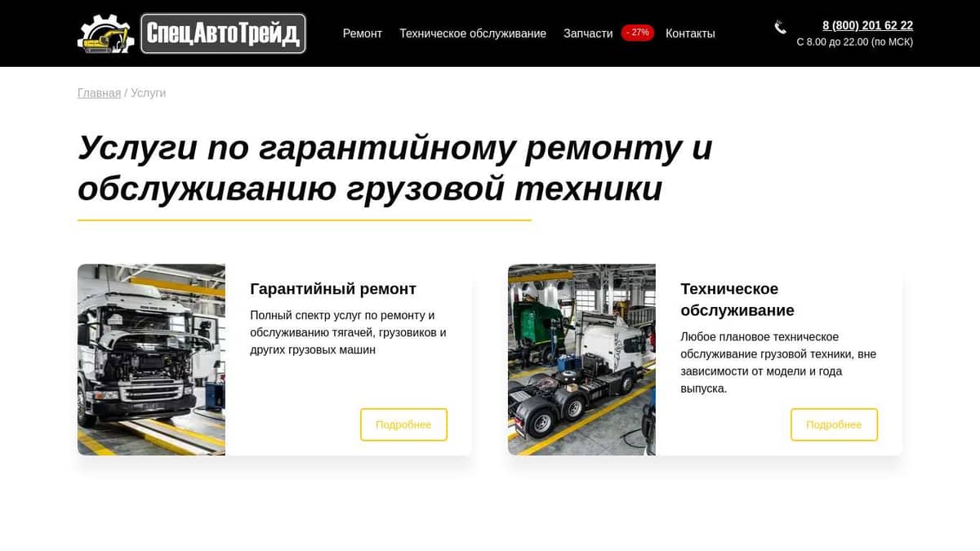Click the tractor trailer photo on the right card
Screen dimensions: 980x551
pos(581,360)
